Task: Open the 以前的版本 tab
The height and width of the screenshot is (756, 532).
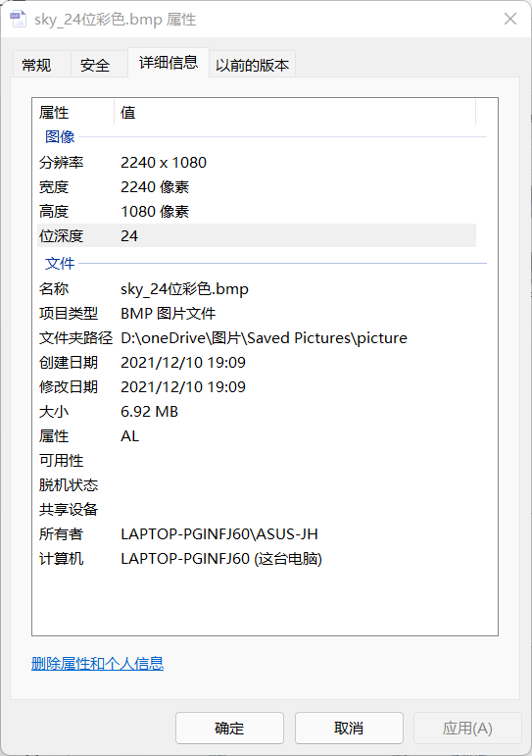Action: pos(252,64)
